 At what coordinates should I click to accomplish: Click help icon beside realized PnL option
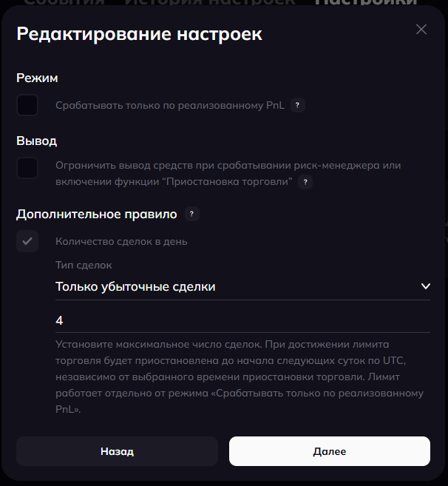tap(297, 105)
